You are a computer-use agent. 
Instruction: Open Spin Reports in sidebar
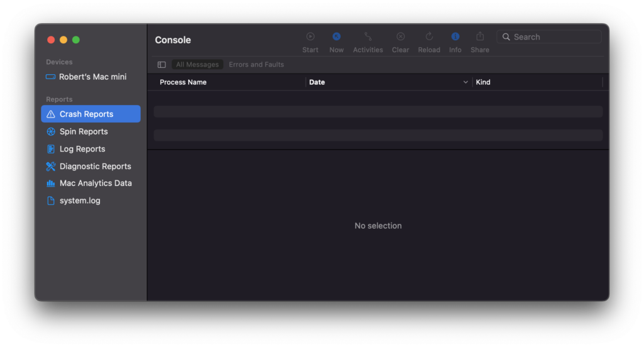pyautogui.click(x=84, y=131)
